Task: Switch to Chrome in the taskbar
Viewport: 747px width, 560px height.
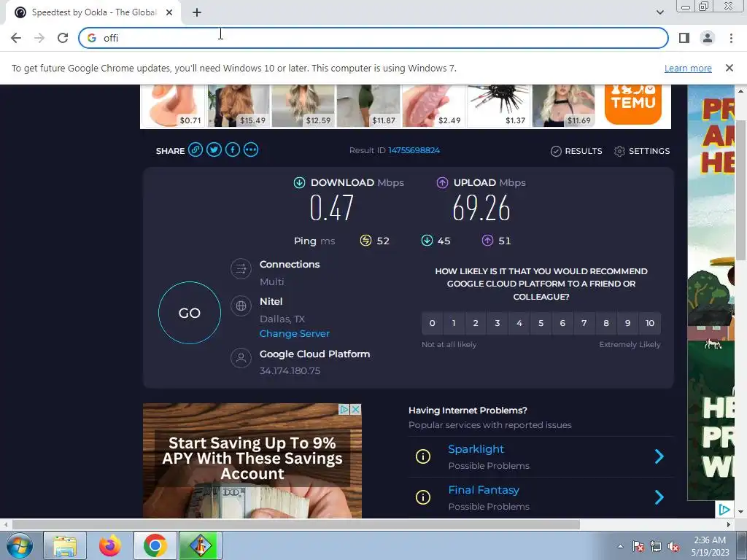Action: pyautogui.click(x=155, y=545)
